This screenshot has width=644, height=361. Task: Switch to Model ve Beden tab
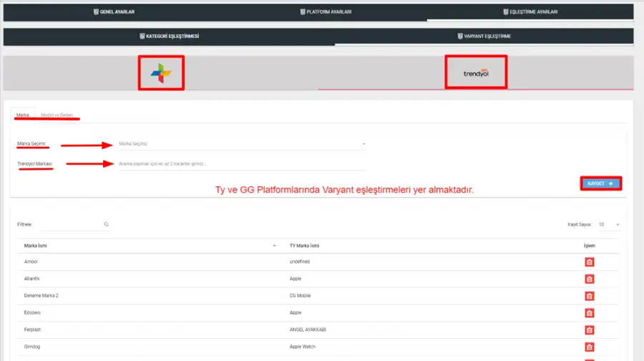(x=57, y=115)
